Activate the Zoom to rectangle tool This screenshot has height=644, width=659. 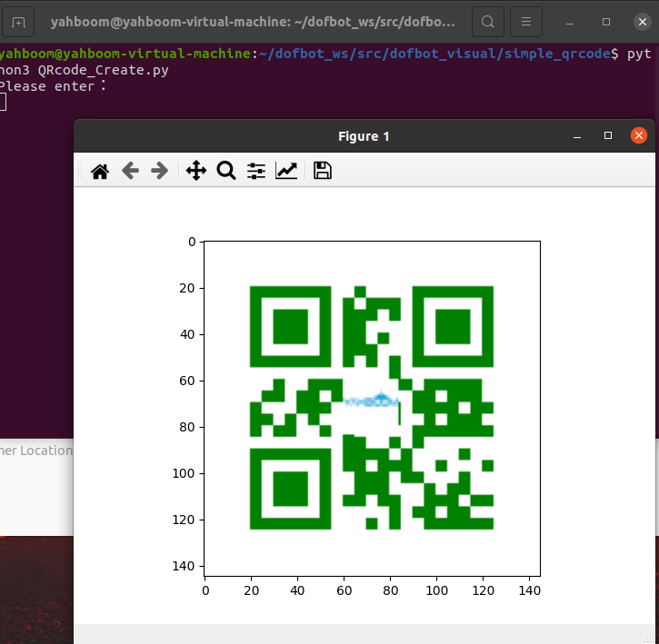(x=226, y=171)
